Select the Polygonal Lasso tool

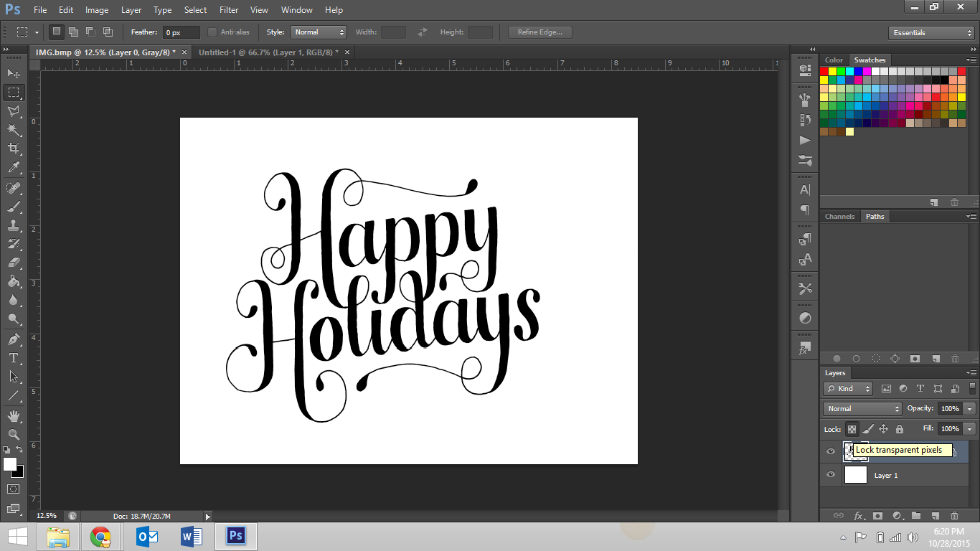point(14,110)
